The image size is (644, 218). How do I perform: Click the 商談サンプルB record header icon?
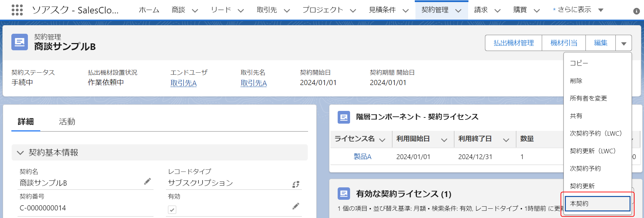20,42
